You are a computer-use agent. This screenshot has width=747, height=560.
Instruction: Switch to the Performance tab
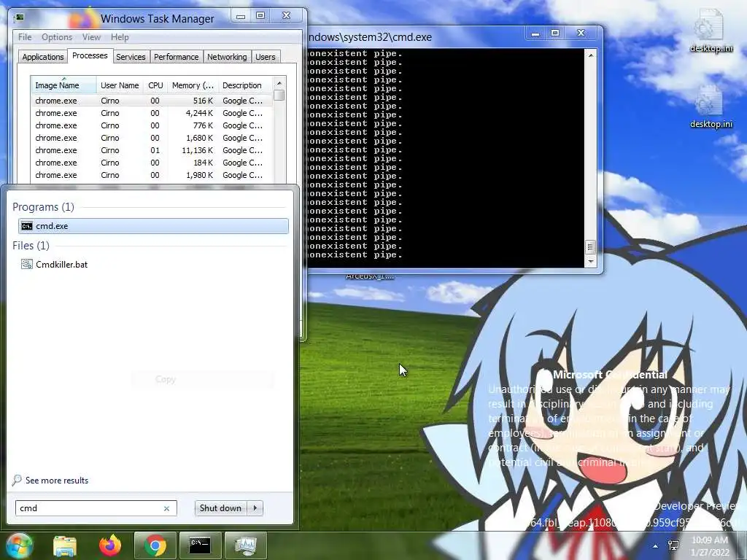177,57
